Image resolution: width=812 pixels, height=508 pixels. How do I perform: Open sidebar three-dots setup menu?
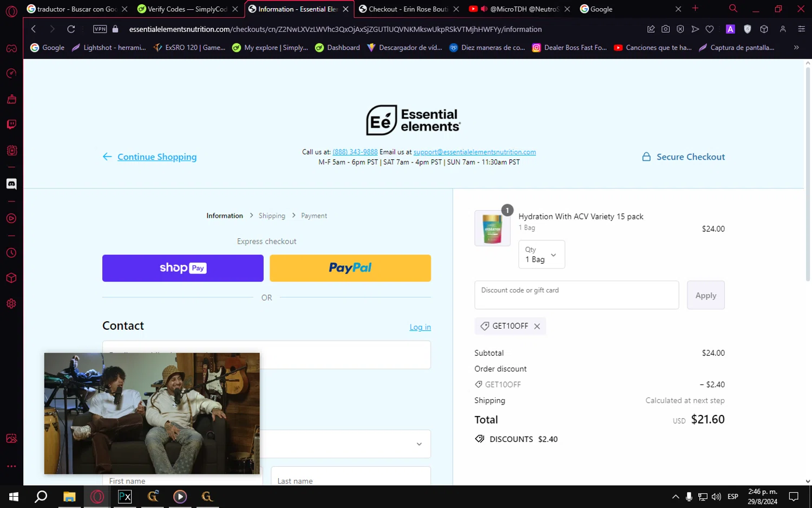pyautogui.click(x=11, y=466)
